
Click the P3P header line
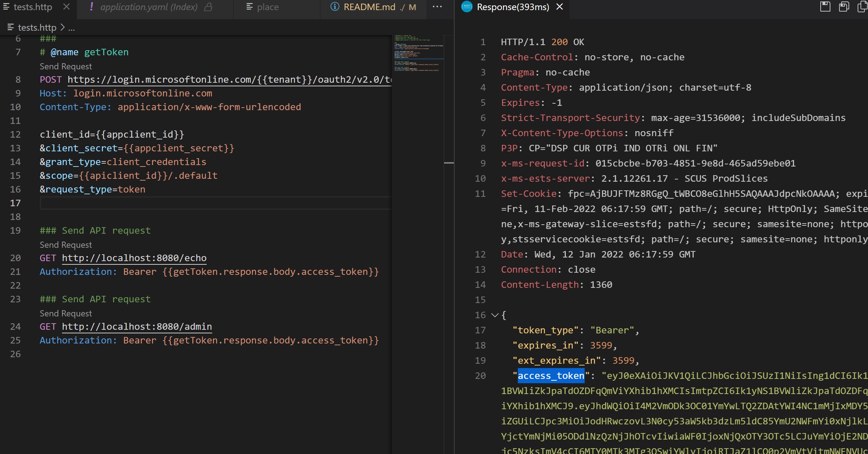click(609, 148)
